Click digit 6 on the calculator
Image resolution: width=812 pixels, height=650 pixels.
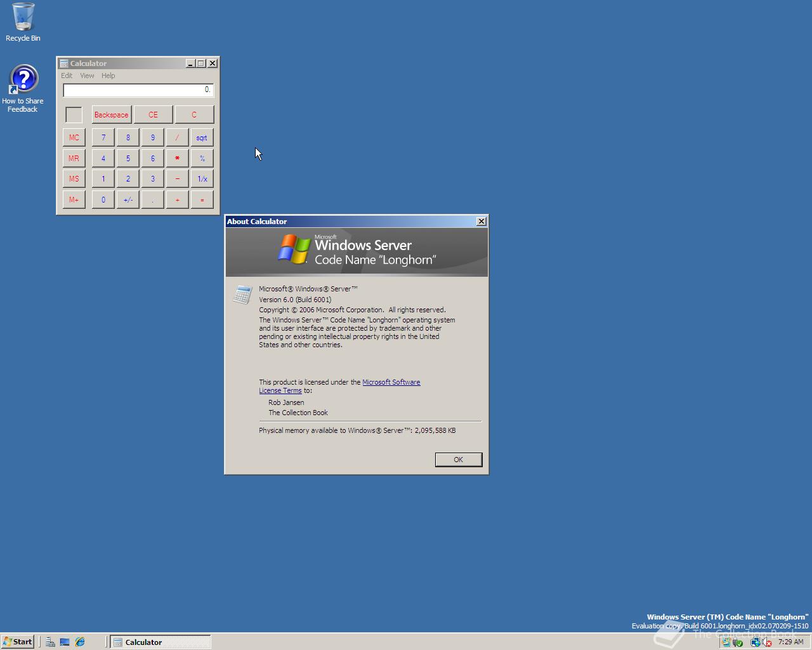coord(153,158)
